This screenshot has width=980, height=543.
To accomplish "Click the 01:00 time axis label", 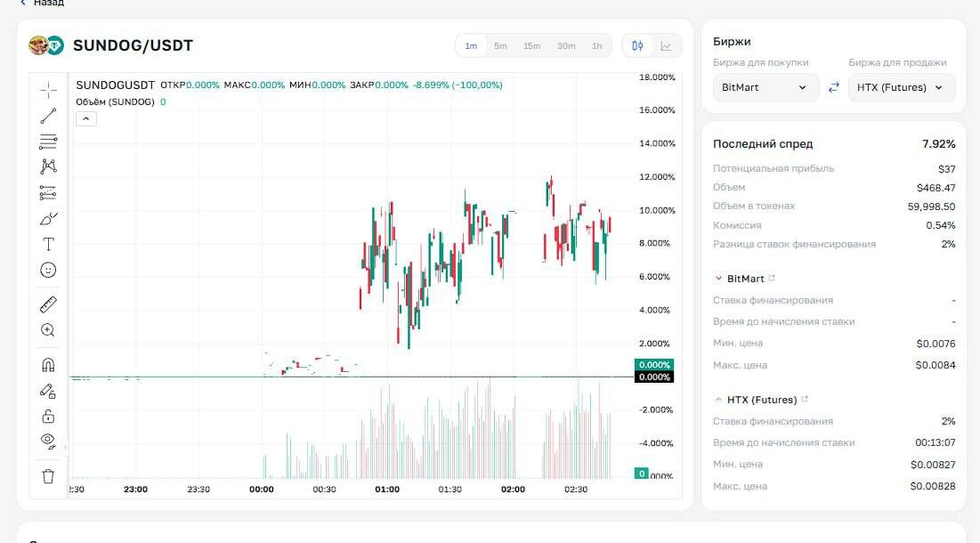I will [387, 490].
